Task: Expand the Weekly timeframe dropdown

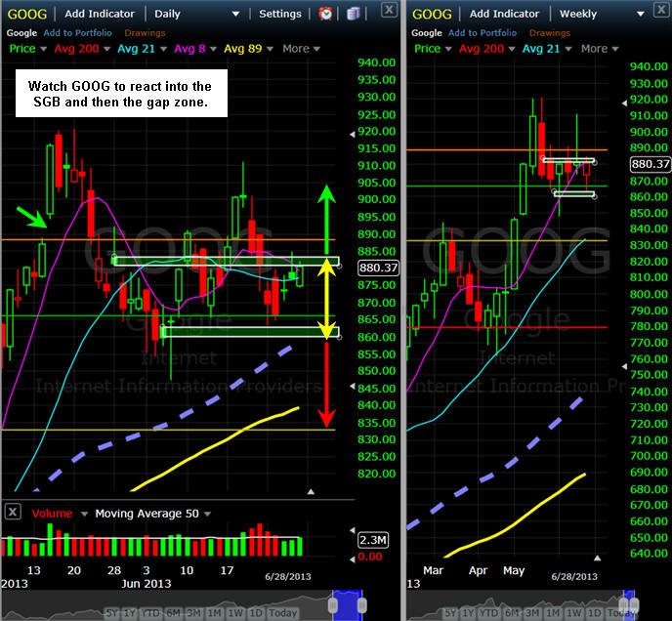Action: point(641,14)
